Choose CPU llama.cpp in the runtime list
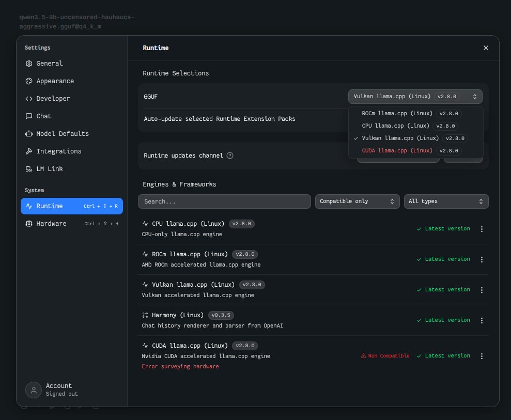 tap(395, 126)
